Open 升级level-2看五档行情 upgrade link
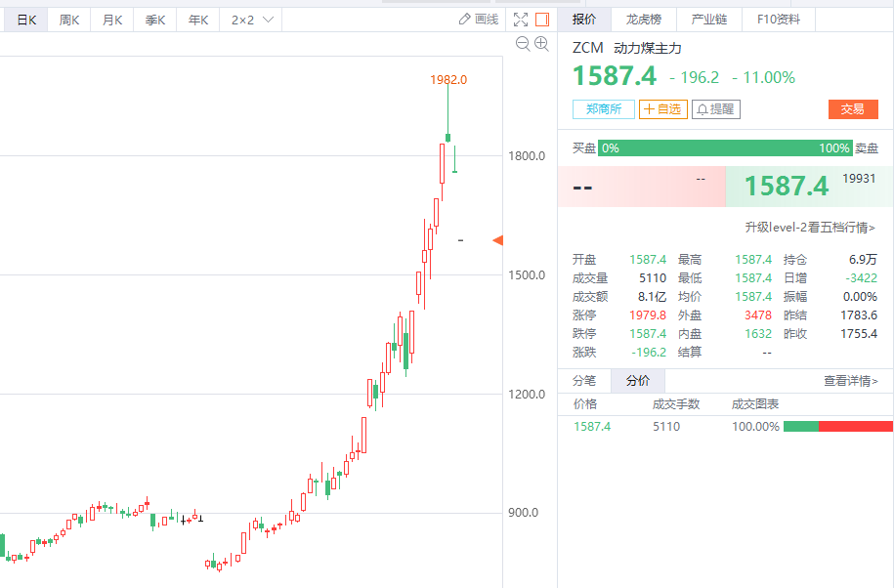The width and height of the screenshot is (894, 588). click(810, 228)
